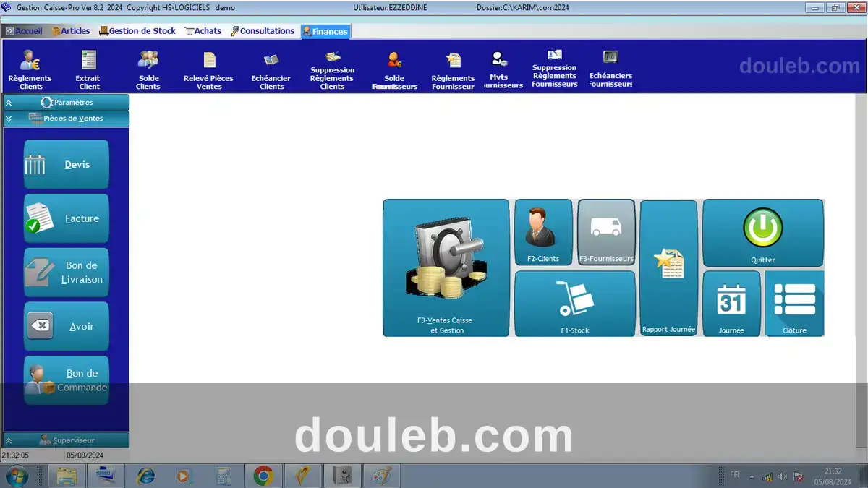Click the Devis button
The height and width of the screenshot is (488, 868).
click(67, 164)
